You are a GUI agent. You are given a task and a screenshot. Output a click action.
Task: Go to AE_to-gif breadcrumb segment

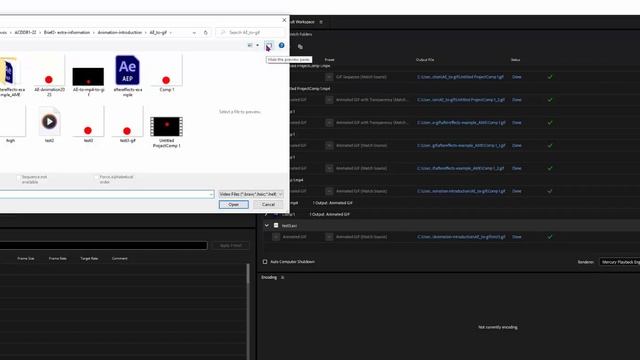158,32
